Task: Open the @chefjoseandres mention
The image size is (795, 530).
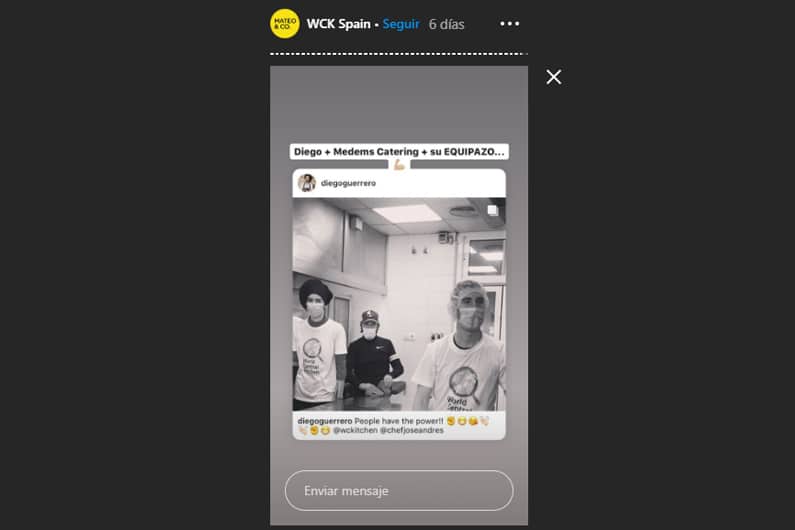Action: coord(412,430)
